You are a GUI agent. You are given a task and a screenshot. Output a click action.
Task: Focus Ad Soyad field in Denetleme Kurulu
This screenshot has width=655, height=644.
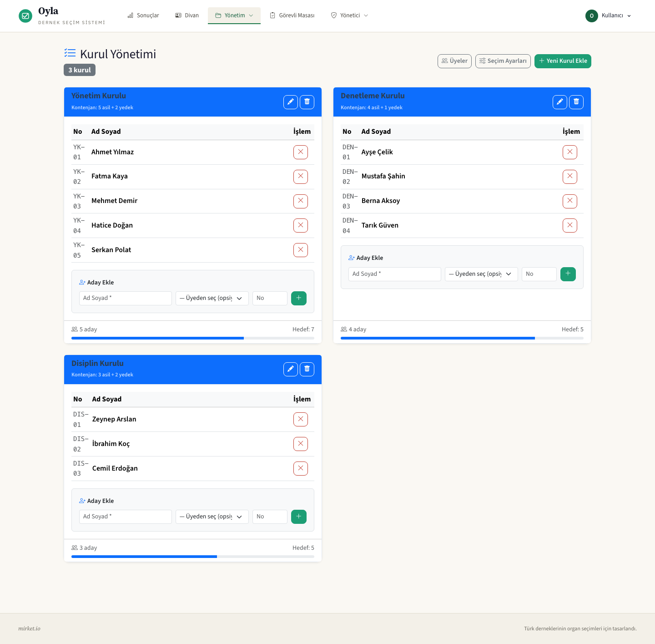395,274
